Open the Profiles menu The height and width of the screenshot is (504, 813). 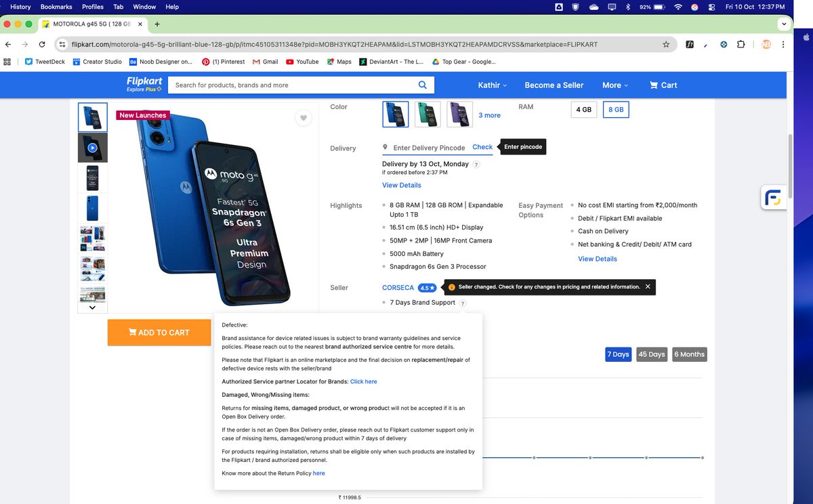93,7
